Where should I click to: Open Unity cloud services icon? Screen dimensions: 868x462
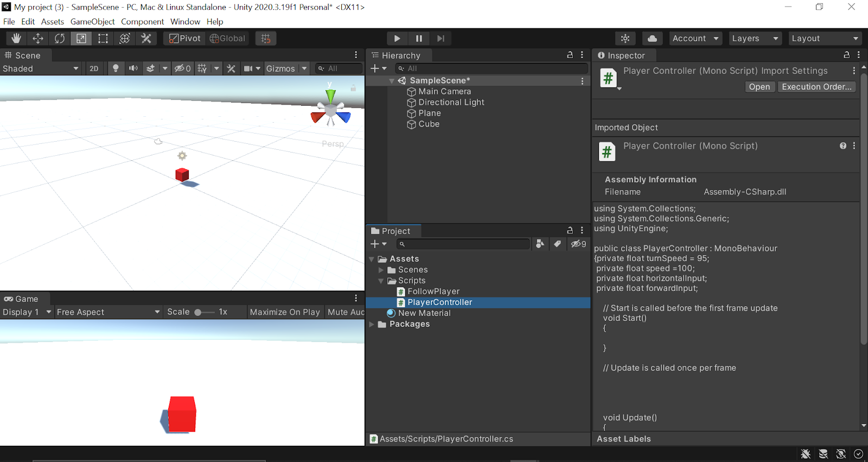coord(653,39)
